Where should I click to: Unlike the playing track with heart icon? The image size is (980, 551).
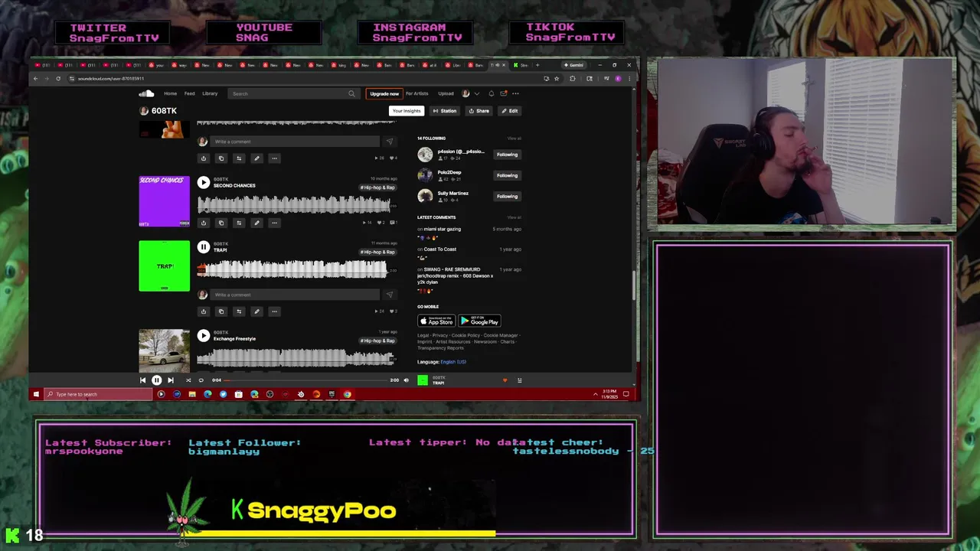click(505, 380)
